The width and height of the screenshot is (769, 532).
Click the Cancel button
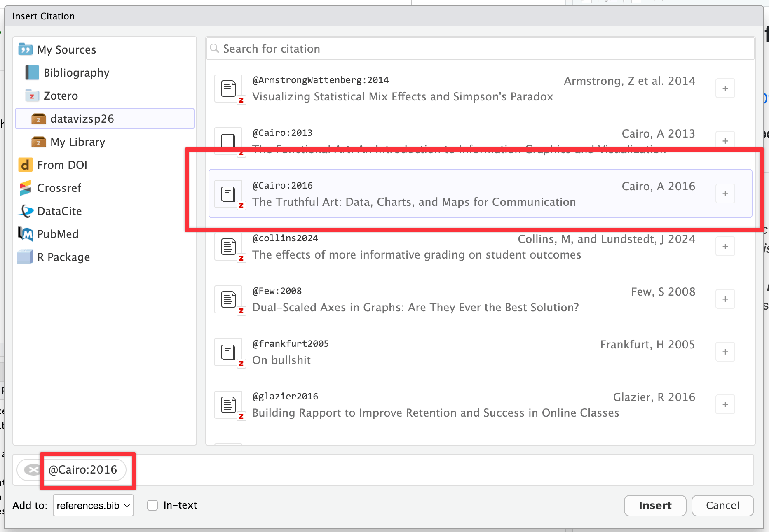click(722, 505)
